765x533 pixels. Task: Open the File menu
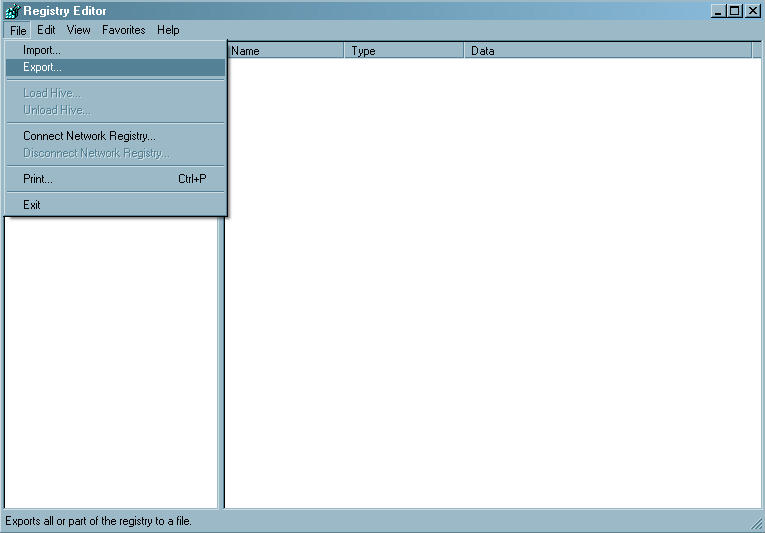18,30
